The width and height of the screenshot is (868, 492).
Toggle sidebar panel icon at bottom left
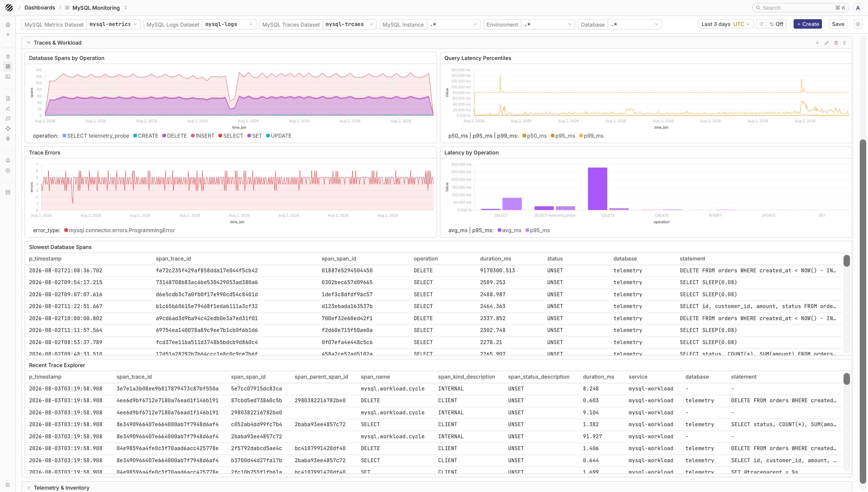point(8,485)
